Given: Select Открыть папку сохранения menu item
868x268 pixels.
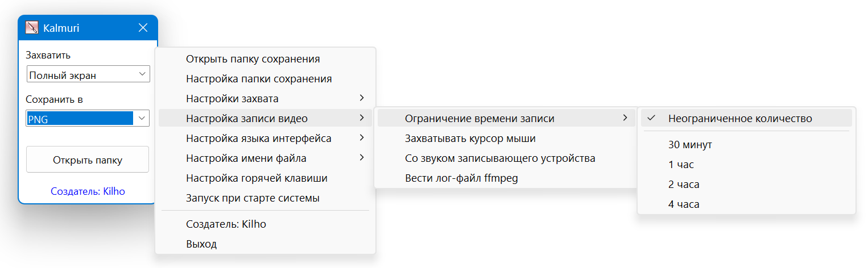Looking at the screenshot, I should click(x=253, y=59).
